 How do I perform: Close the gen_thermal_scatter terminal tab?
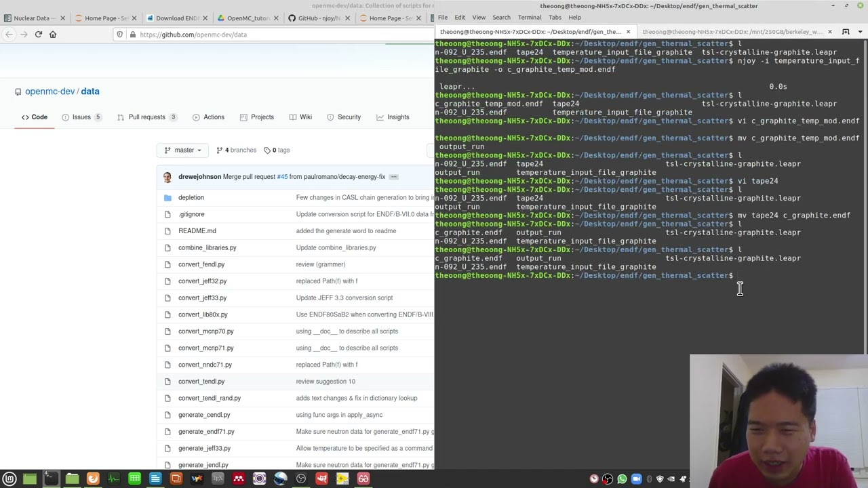(x=628, y=32)
